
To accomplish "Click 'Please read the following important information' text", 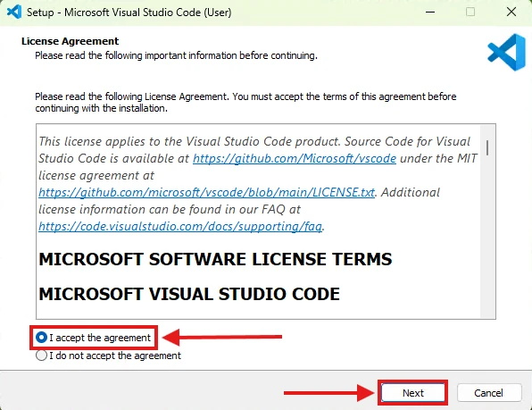I will click(x=176, y=55).
